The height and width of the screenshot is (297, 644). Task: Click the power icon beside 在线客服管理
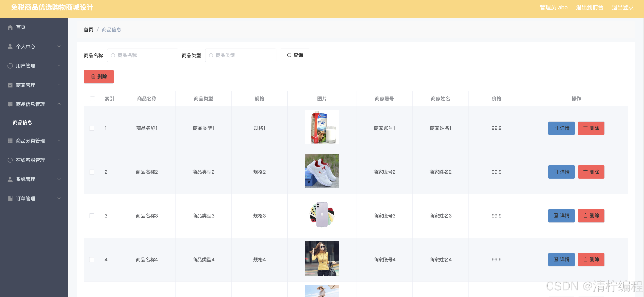[x=10, y=160]
